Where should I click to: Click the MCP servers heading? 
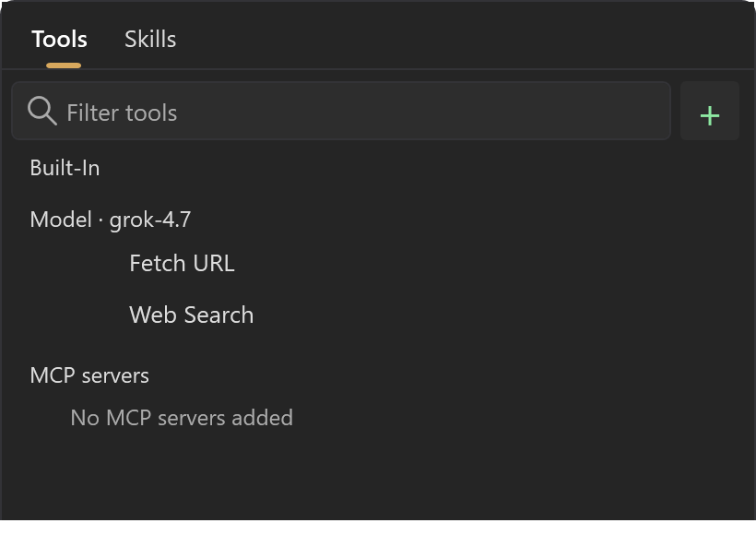(89, 375)
